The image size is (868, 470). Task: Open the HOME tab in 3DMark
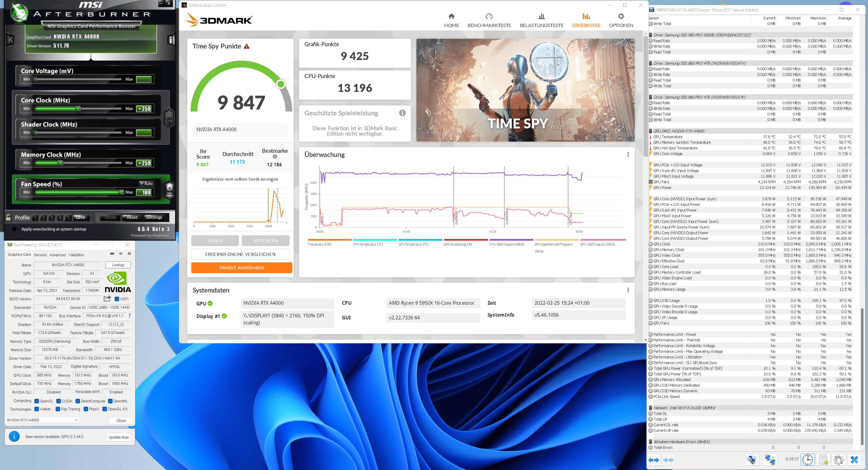(x=452, y=20)
